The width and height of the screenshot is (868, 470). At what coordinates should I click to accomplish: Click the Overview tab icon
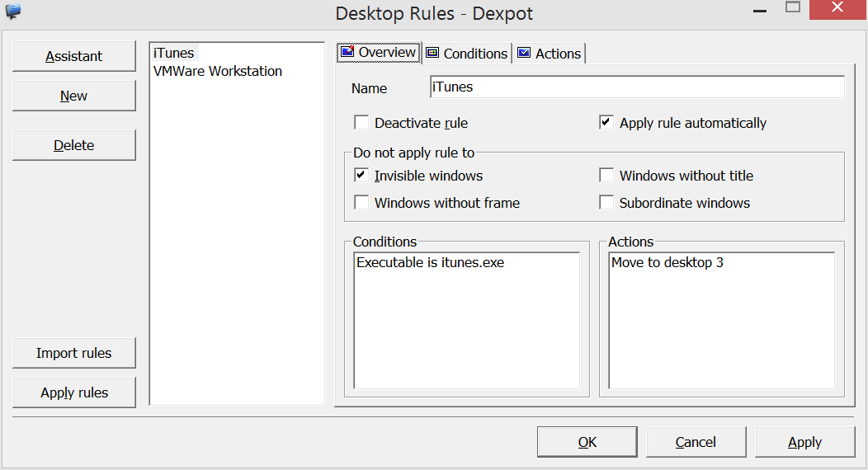pos(347,52)
